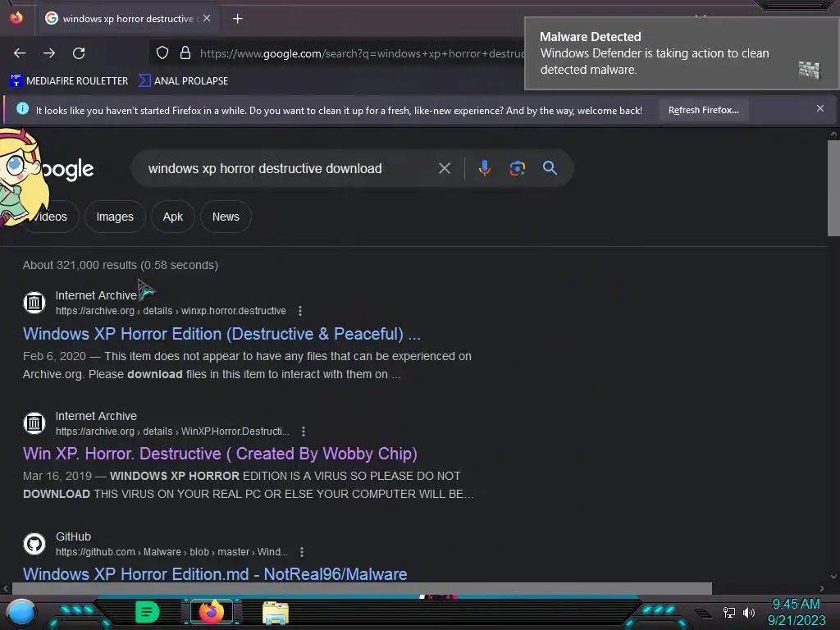
Task: Open options menu for winxp.horror.destructive result
Action: (300, 311)
